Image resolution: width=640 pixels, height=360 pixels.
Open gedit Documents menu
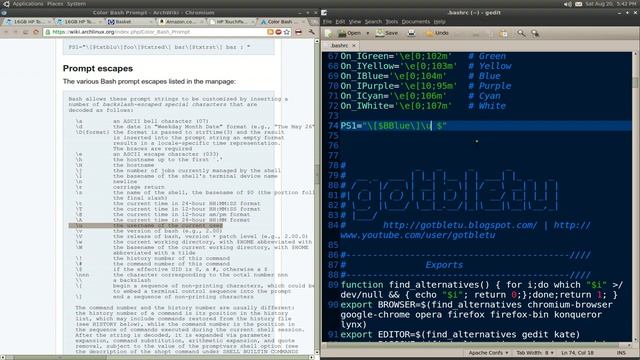tap(416, 22)
